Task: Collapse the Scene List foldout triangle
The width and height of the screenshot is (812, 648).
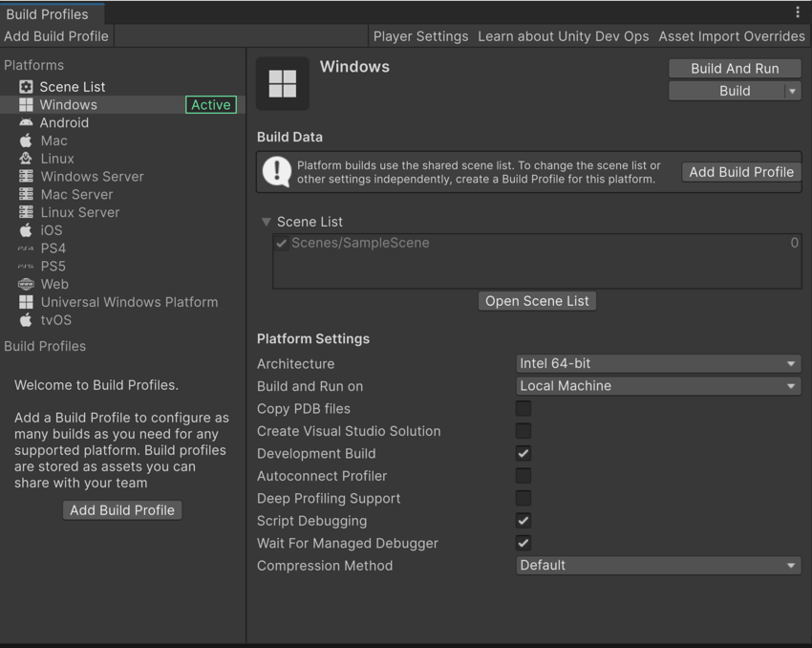Action: tap(267, 222)
